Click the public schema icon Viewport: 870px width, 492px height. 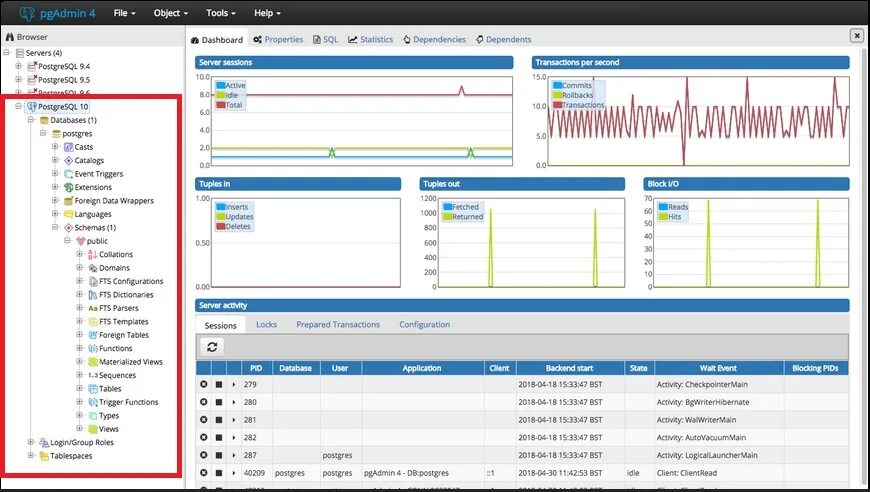(80, 241)
